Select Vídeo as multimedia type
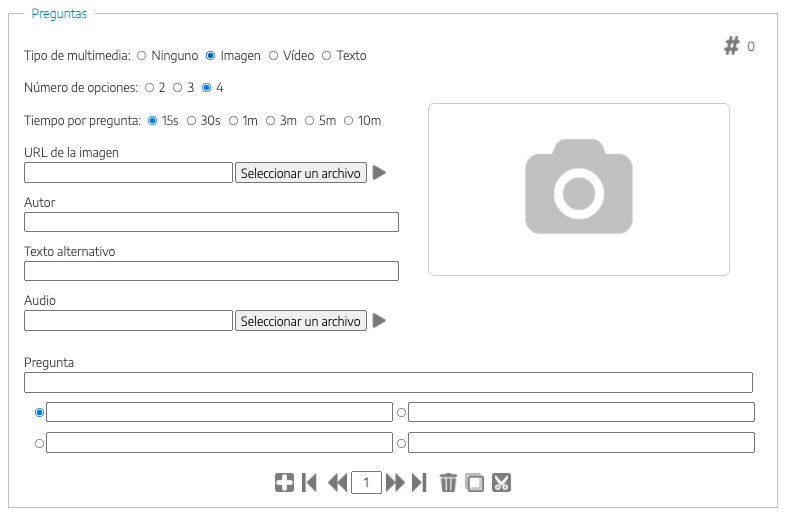 [x=274, y=56]
